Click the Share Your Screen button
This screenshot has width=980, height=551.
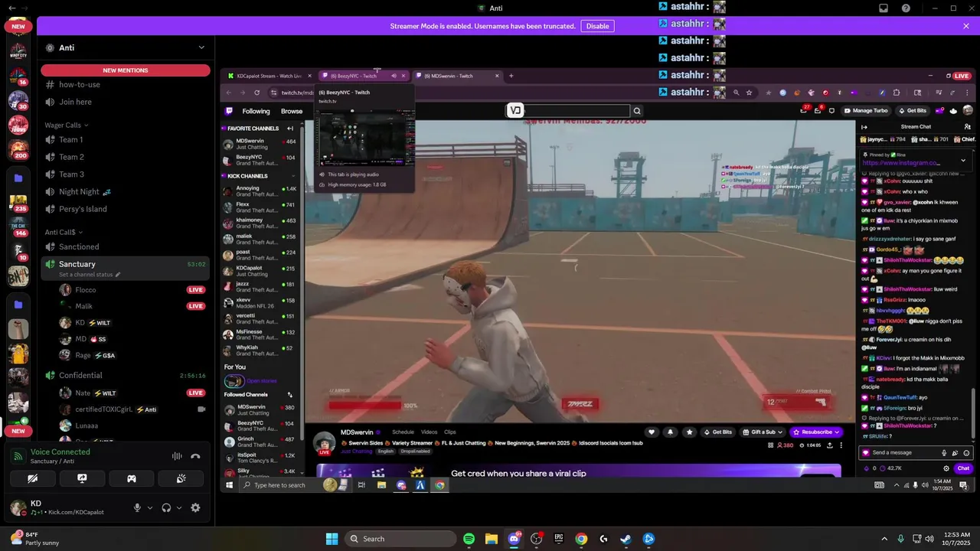tap(82, 478)
